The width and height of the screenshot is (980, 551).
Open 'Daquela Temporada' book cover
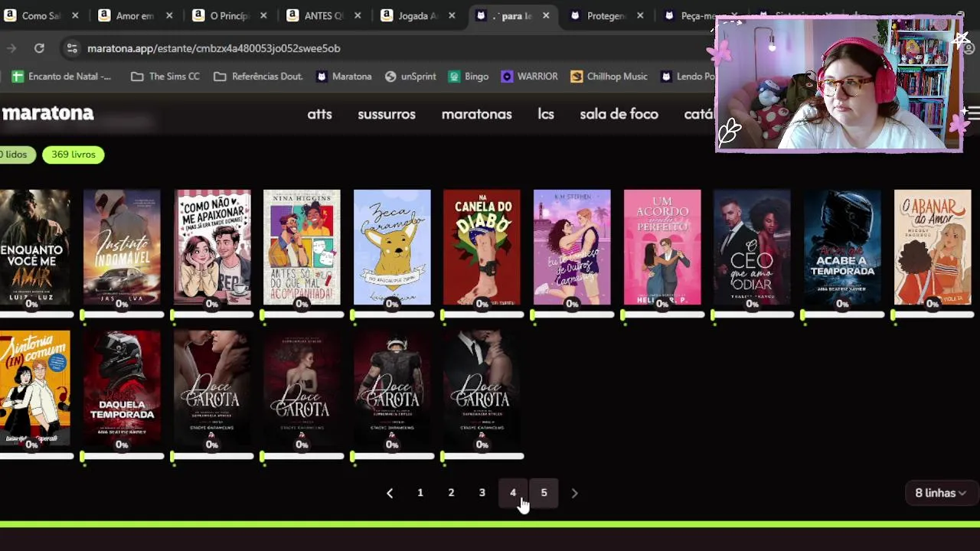point(122,388)
